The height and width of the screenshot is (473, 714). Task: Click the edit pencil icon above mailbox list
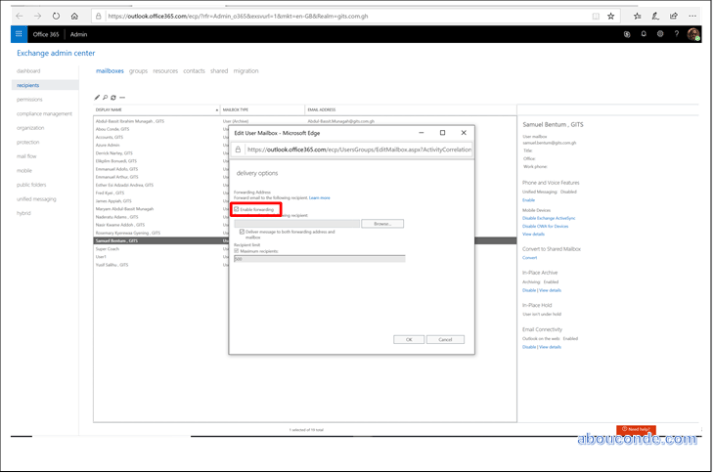pos(97,97)
